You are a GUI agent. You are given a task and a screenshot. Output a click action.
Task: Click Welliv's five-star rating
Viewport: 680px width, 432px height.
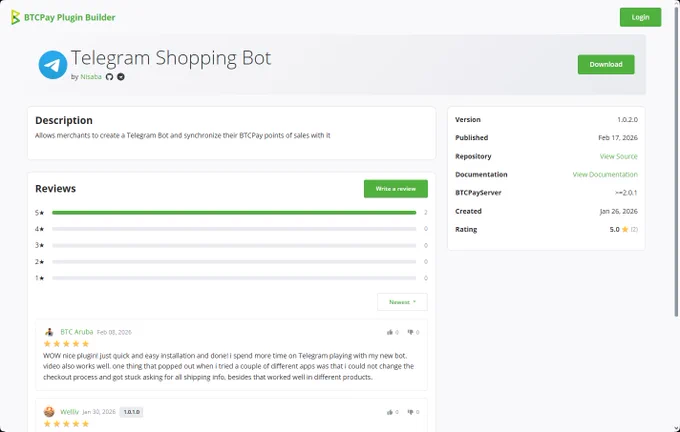point(66,424)
